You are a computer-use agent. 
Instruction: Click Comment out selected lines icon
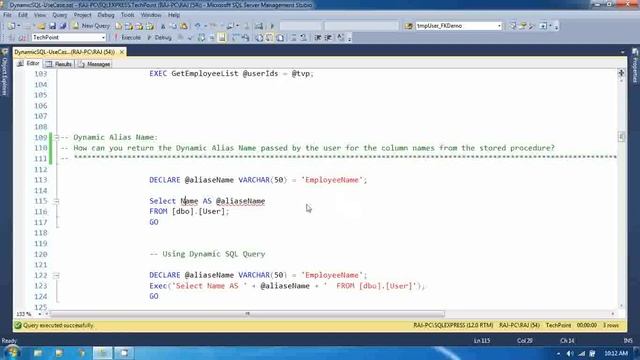click(x=293, y=38)
